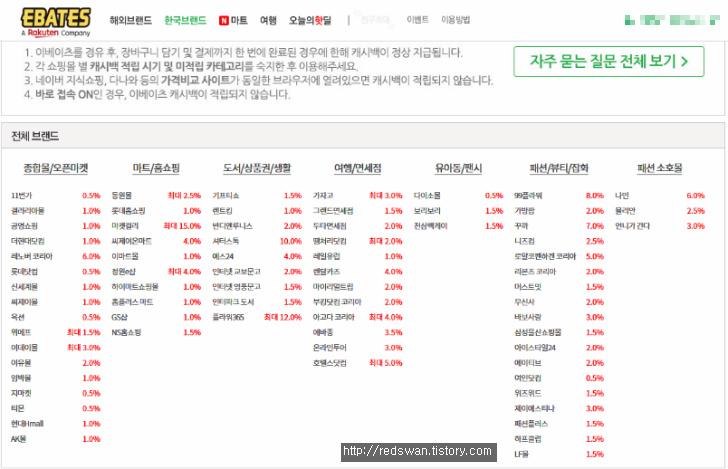
Task: Open the 해외브랜드 menu
Action: [x=130, y=20]
